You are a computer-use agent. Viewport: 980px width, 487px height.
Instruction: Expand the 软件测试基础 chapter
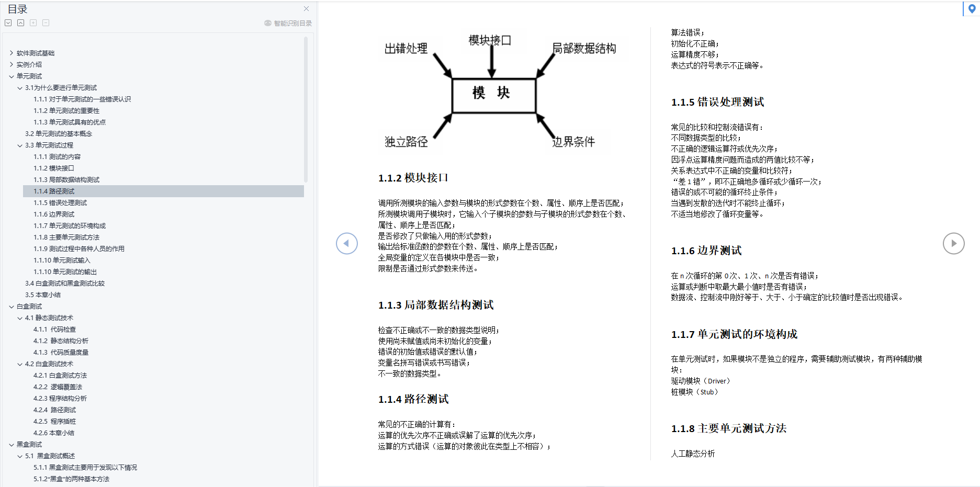12,53
